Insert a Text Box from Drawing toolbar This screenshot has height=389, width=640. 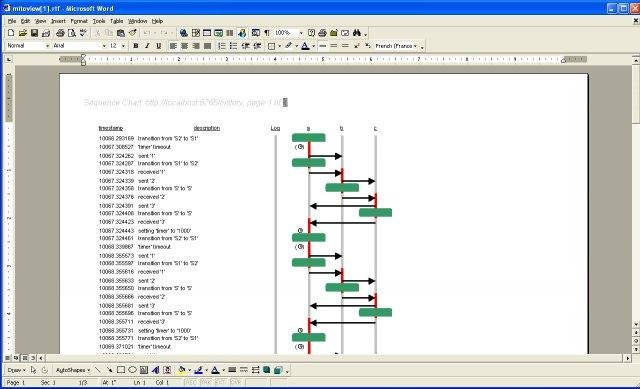click(144, 370)
